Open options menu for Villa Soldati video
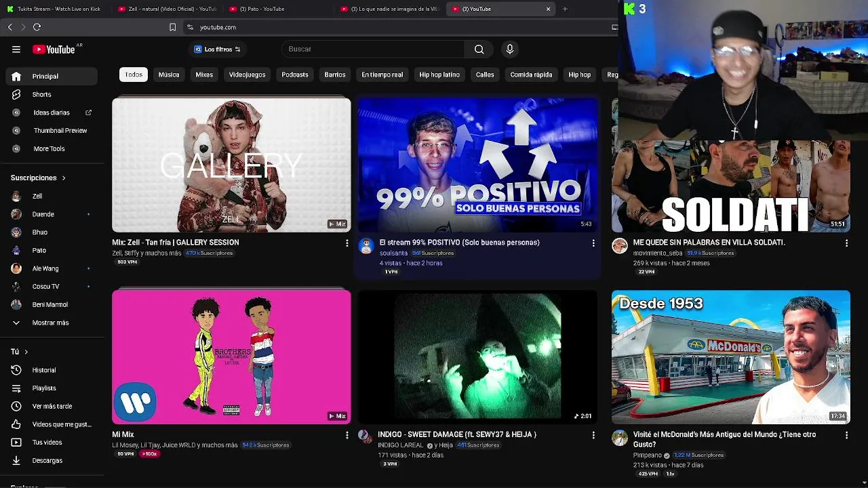 point(846,243)
